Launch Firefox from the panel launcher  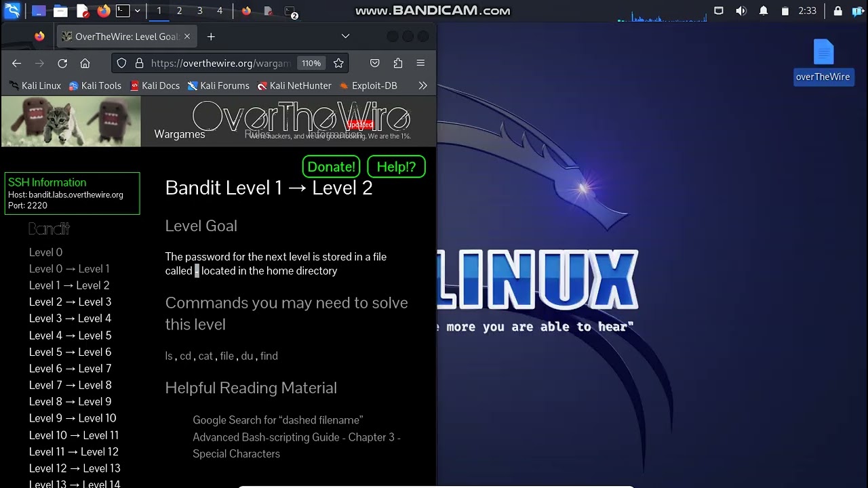coord(103,11)
